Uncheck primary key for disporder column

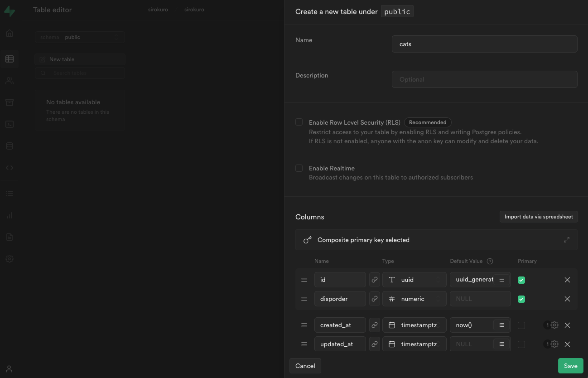pos(521,299)
